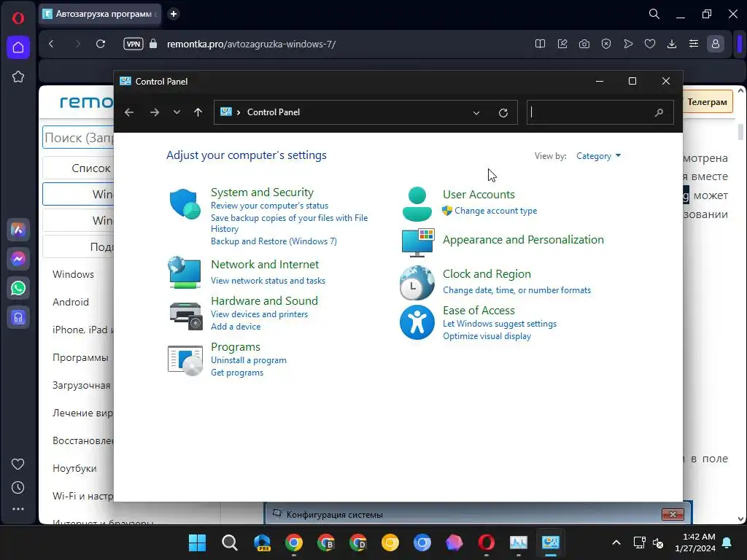Select the Автозагрузка программ tab
Image resolution: width=747 pixels, height=560 pixels.
tap(100, 14)
